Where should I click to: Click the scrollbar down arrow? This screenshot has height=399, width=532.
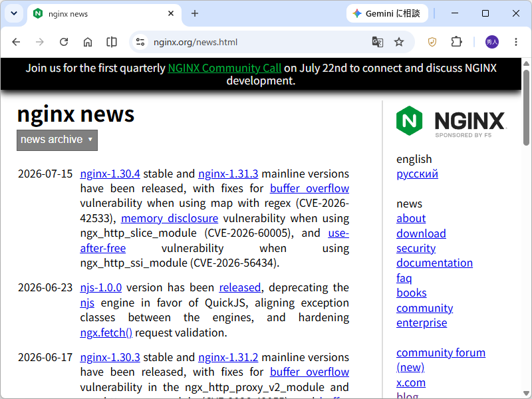526,394
